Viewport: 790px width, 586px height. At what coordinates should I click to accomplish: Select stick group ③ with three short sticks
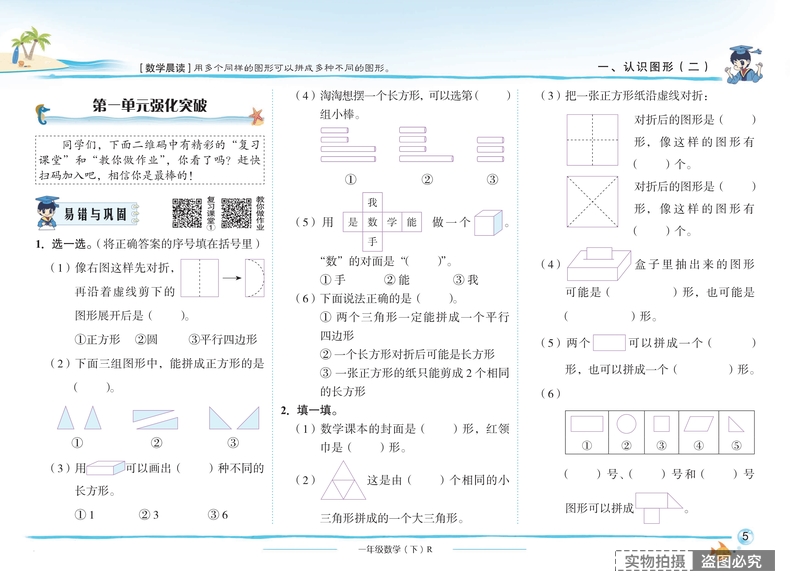[x=490, y=149]
